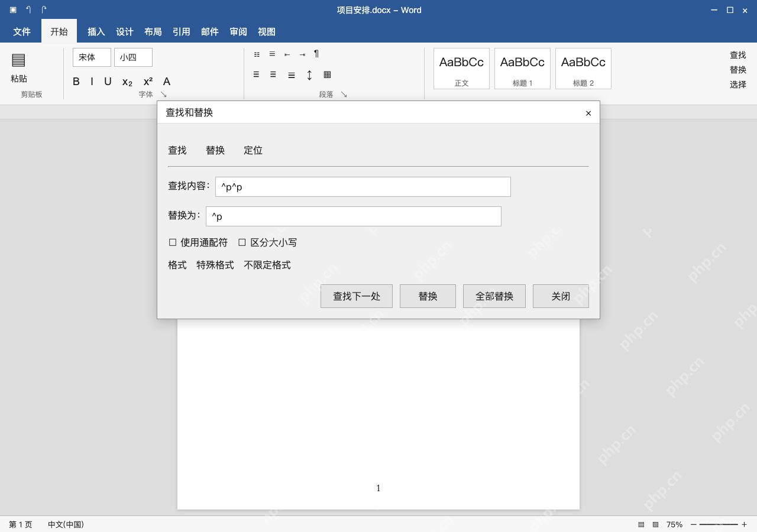Image resolution: width=757 pixels, height=532 pixels.
Task: Click zoom in plus icon
Action: pyautogui.click(x=744, y=524)
